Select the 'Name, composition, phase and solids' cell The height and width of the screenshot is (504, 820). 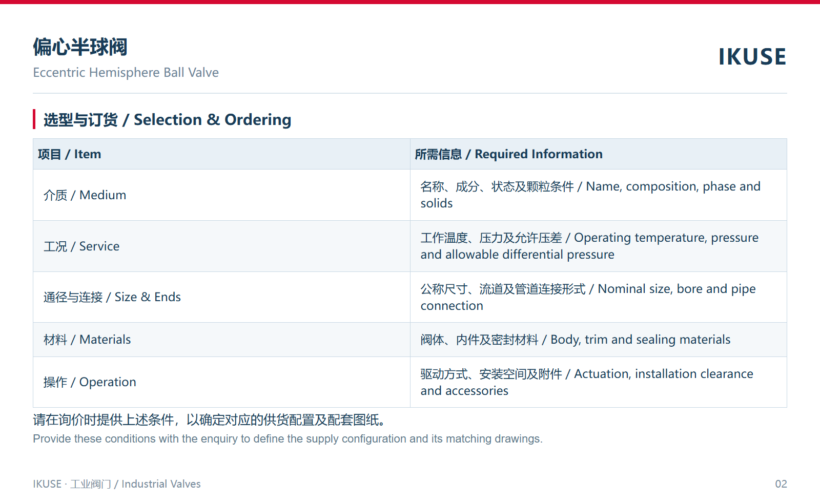599,195
